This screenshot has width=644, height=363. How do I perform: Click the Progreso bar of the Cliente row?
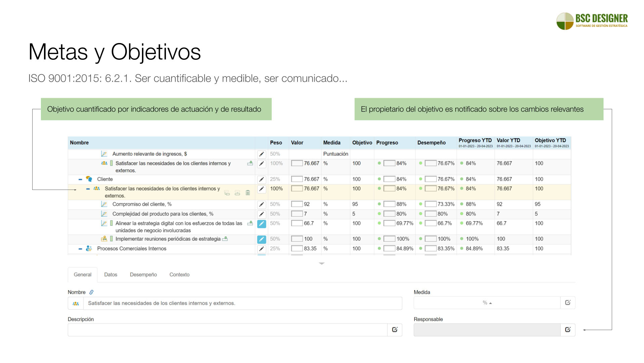[x=389, y=179]
